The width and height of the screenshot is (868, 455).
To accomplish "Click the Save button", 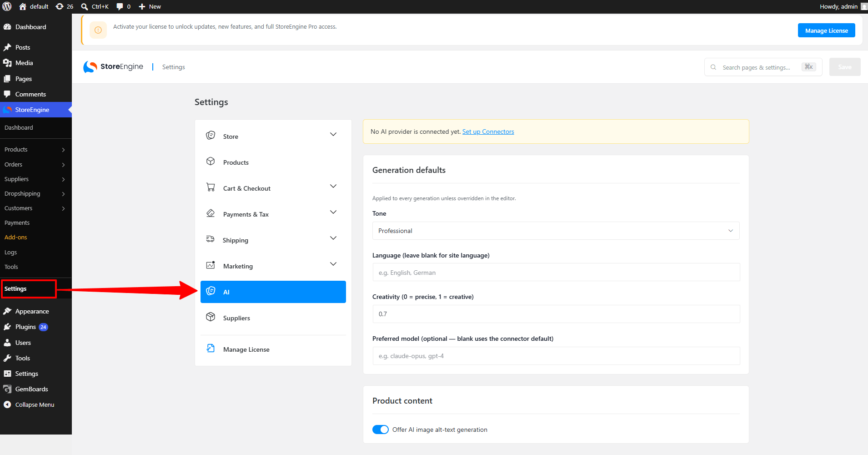I will click(845, 67).
